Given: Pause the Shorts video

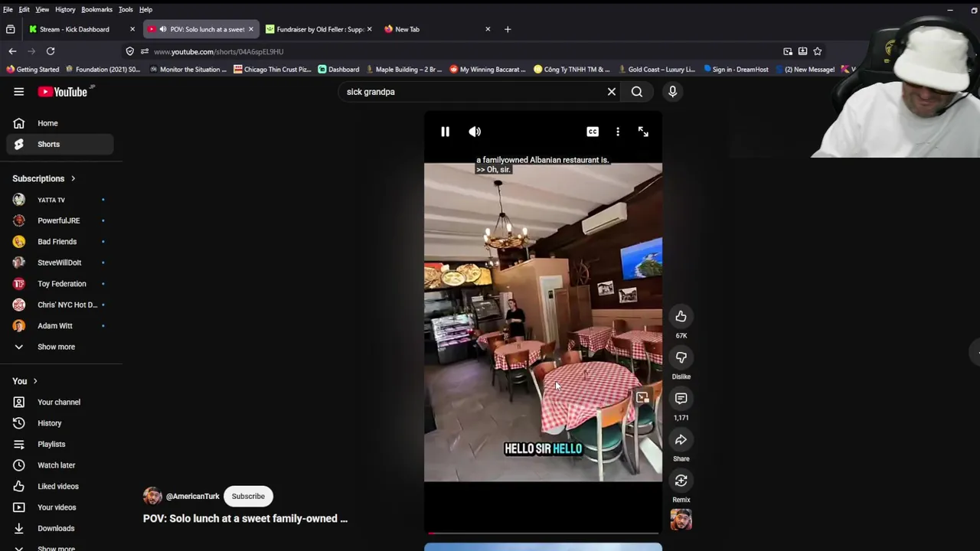Looking at the screenshot, I should coord(445,132).
